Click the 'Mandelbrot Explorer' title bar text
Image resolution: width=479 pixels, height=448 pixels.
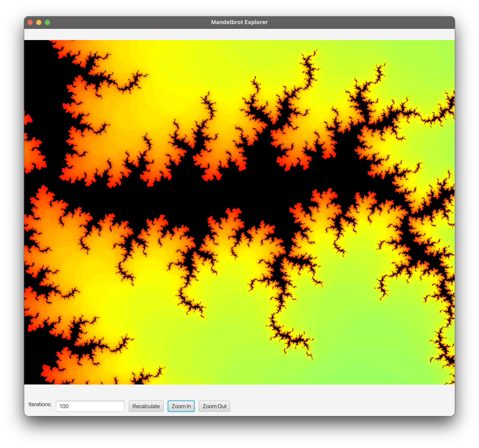239,22
